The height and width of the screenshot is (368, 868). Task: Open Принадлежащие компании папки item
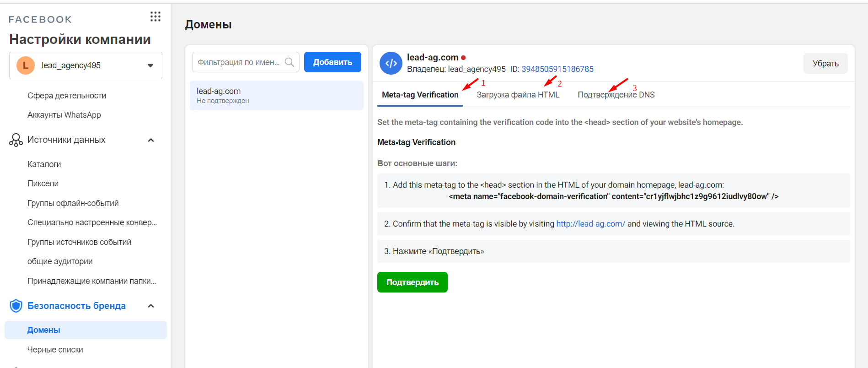click(91, 281)
